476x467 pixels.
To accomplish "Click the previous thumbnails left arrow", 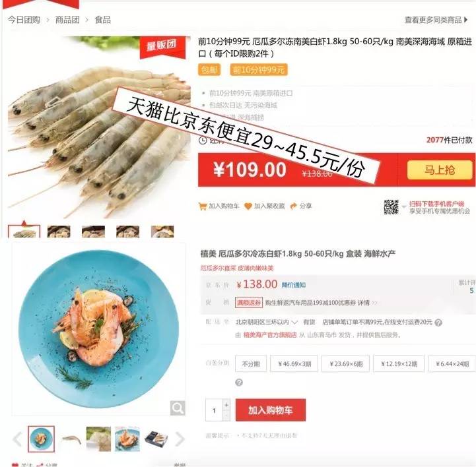I will click(x=17, y=439).
